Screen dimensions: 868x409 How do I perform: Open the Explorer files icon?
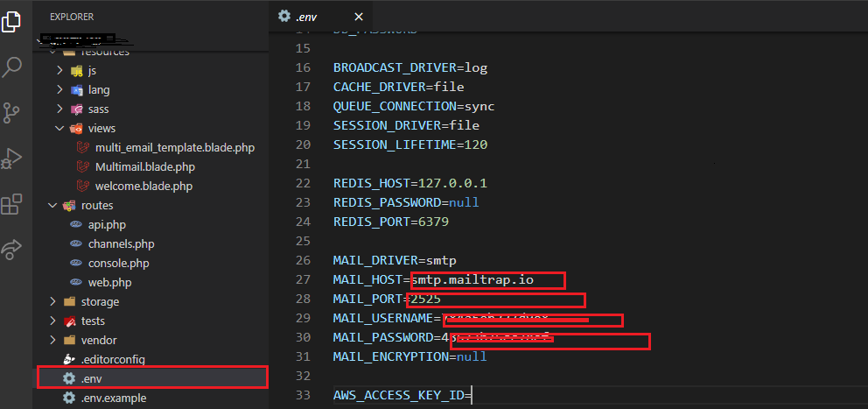pos(12,19)
